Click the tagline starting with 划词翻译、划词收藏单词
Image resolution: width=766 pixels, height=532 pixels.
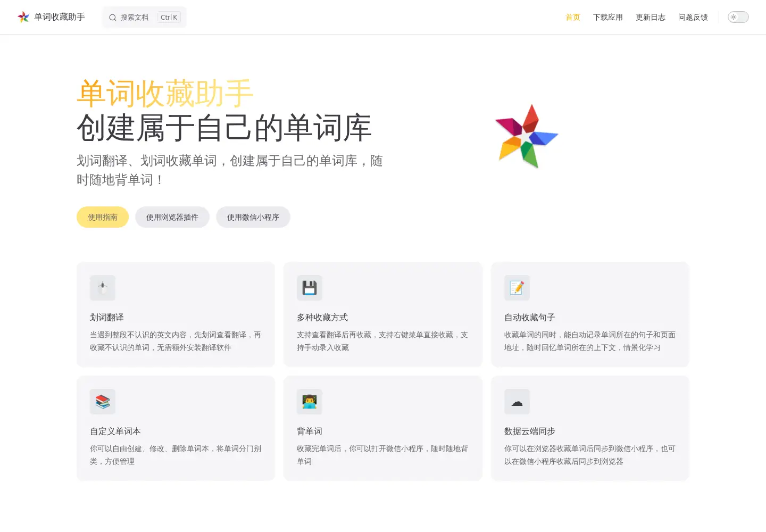[230, 170]
